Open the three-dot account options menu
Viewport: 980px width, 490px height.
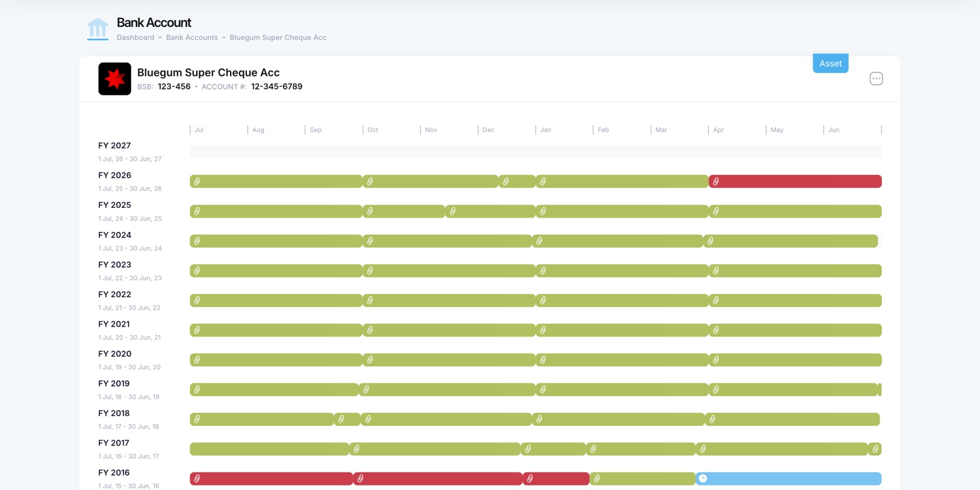[876, 78]
